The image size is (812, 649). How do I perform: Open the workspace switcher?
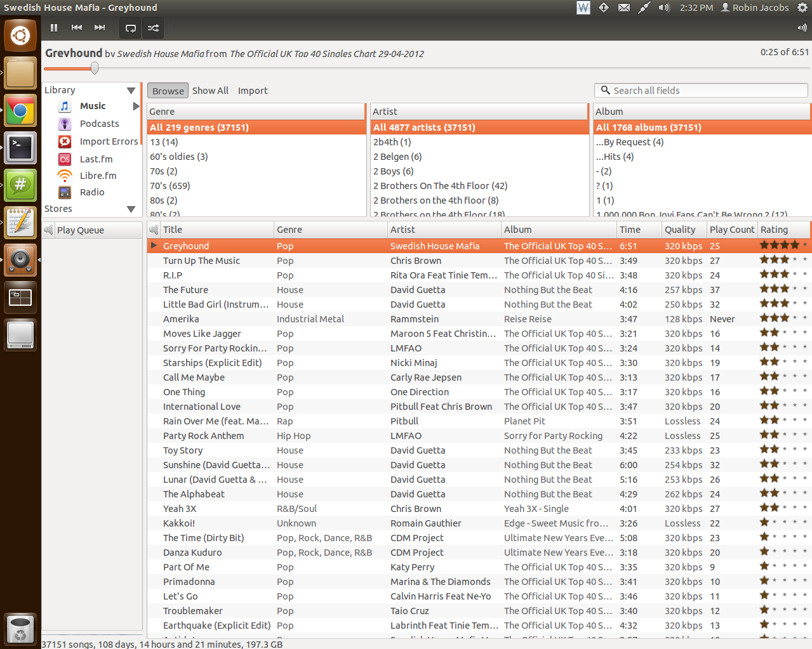coord(20,298)
